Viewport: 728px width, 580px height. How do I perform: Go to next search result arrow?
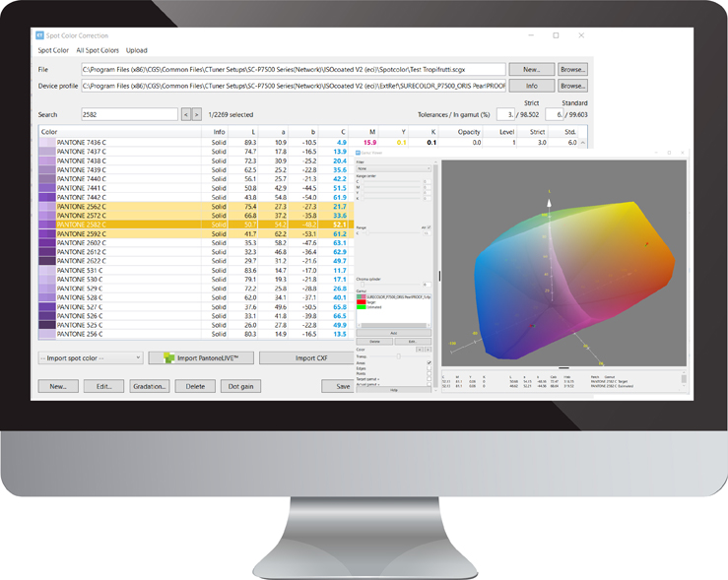click(x=196, y=114)
